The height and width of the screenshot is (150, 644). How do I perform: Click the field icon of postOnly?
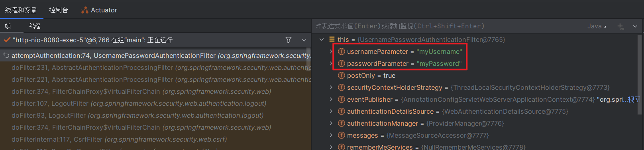(x=342, y=75)
